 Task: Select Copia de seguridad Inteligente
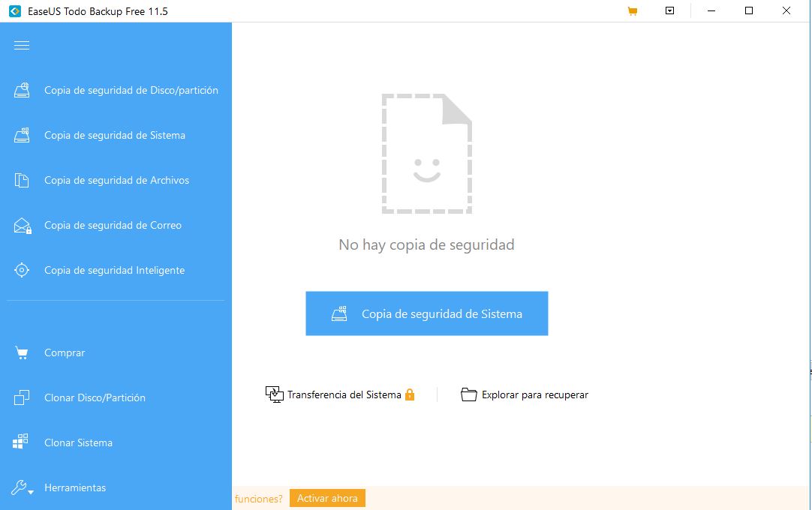pyautogui.click(x=114, y=271)
